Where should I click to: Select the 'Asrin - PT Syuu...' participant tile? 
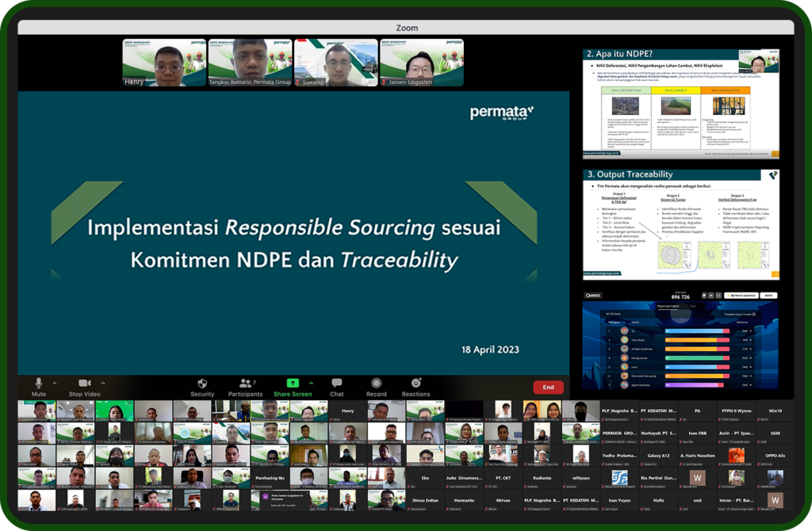(x=737, y=434)
